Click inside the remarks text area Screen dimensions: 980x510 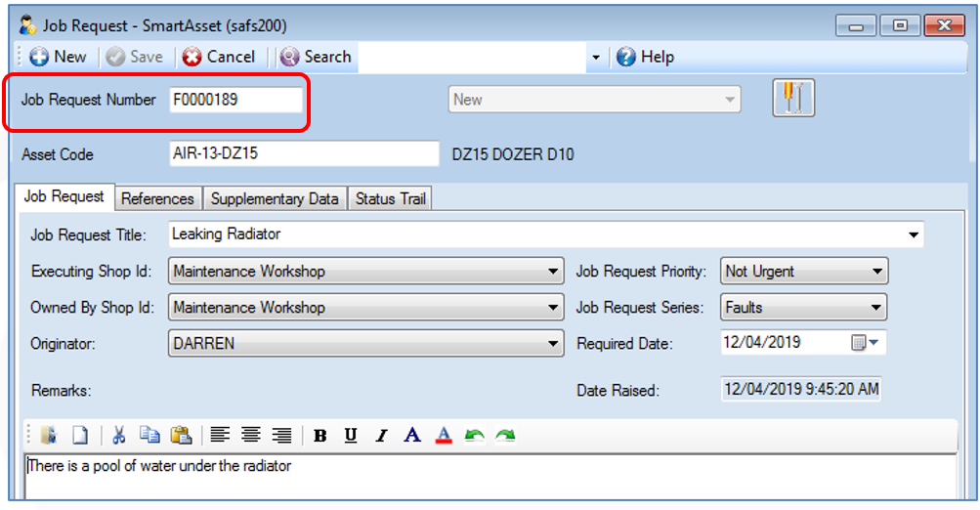[x=490, y=476]
